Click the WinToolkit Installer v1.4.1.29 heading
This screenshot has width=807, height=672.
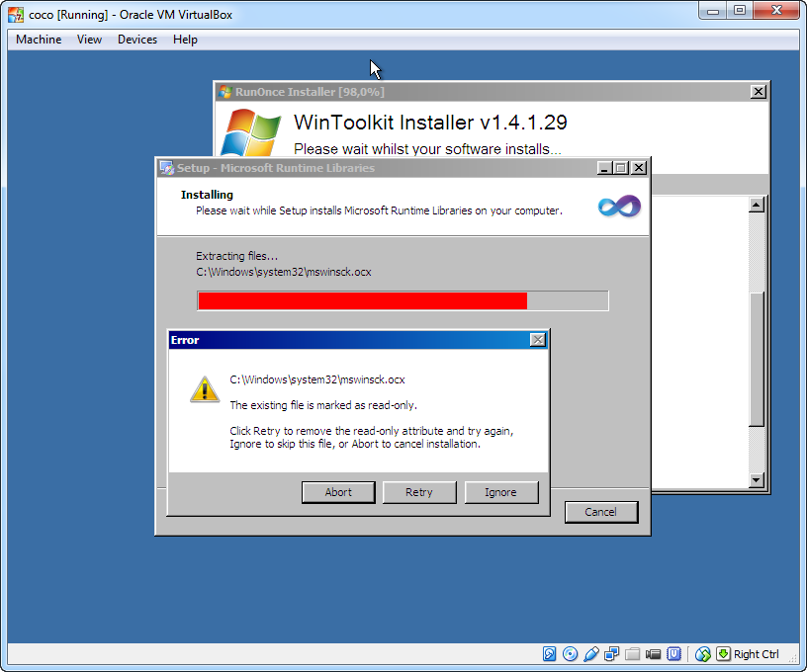[430, 123]
